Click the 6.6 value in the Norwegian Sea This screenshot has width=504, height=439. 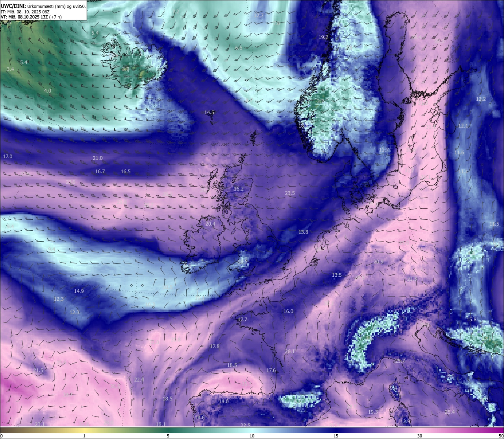pos(239,48)
